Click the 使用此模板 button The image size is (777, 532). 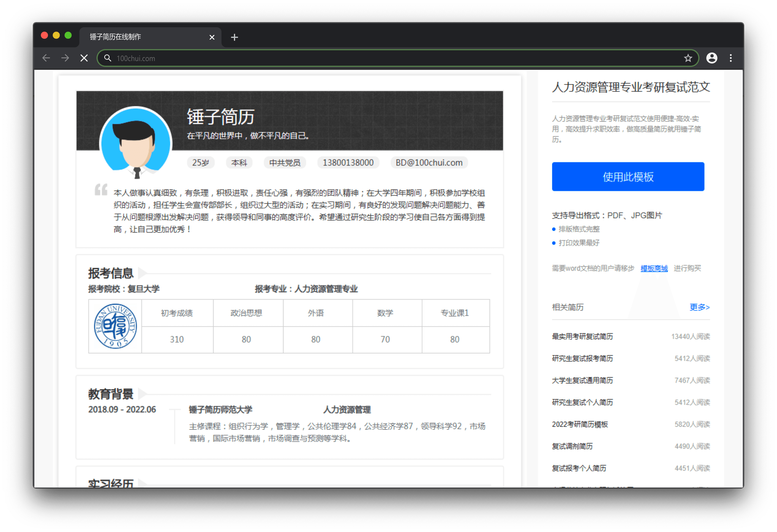click(628, 176)
